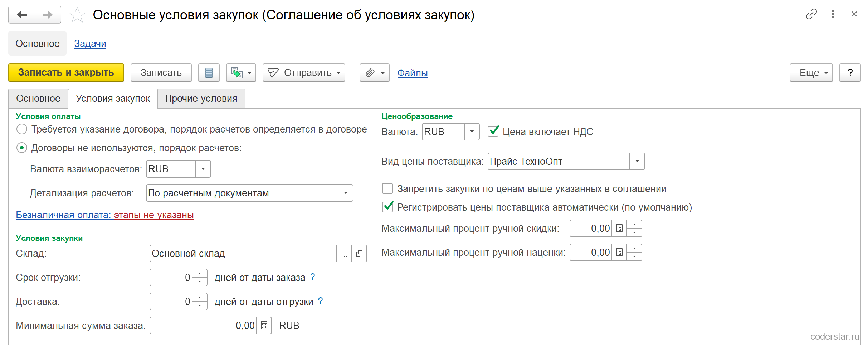Open Безналичная оплата этапы не указаны link

click(105, 215)
